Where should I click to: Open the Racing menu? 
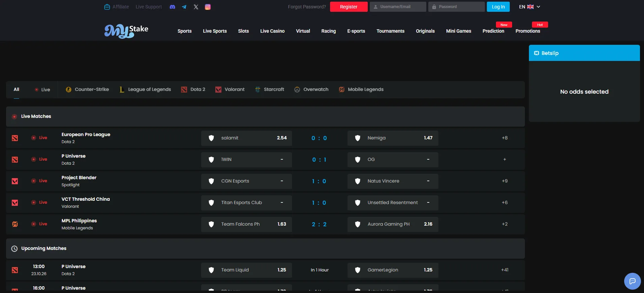click(328, 31)
